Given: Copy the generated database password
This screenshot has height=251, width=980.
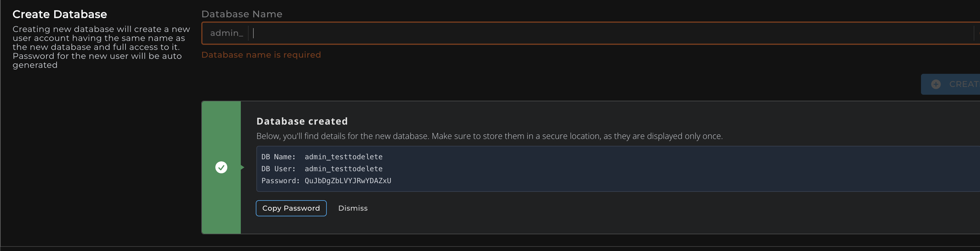Looking at the screenshot, I should tap(291, 208).
